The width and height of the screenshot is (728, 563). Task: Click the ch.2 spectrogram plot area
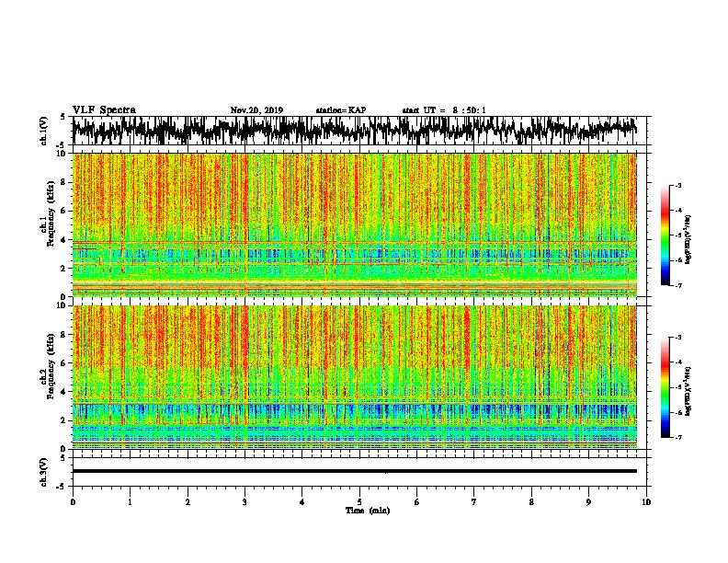click(x=354, y=377)
